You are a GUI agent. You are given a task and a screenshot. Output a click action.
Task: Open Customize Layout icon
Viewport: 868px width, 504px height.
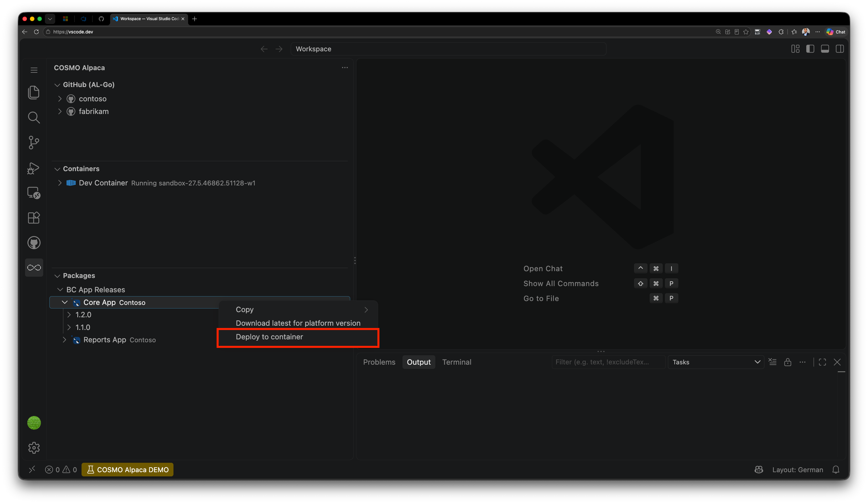click(x=795, y=49)
